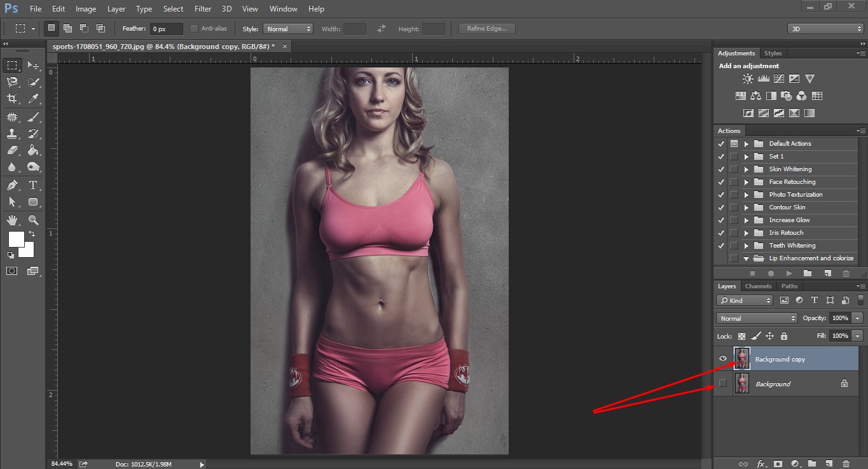Viewport: 868px width, 469px height.
Task: Select the Quick Selection tool
Action: [33, 82]
